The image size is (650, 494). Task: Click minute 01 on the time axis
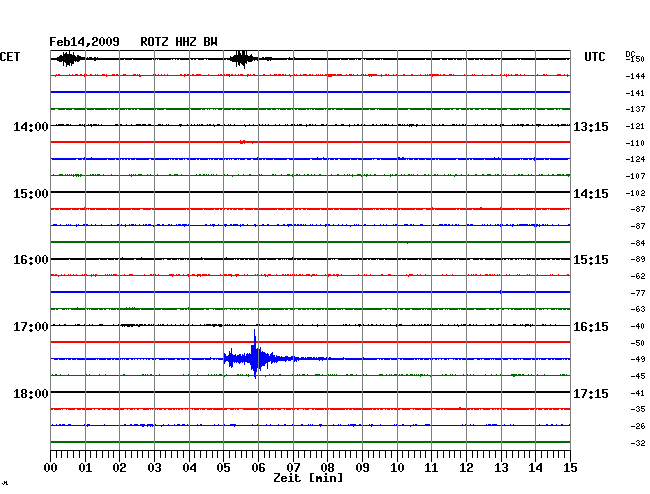[85, 467]
